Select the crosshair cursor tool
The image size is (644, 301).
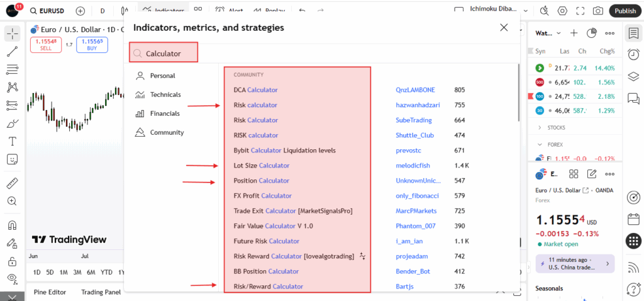coord(13,33)
